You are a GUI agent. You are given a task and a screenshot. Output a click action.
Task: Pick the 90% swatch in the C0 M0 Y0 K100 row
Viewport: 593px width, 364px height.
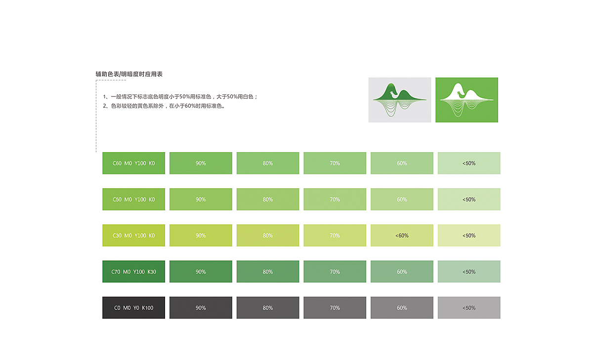coord(201,308)
